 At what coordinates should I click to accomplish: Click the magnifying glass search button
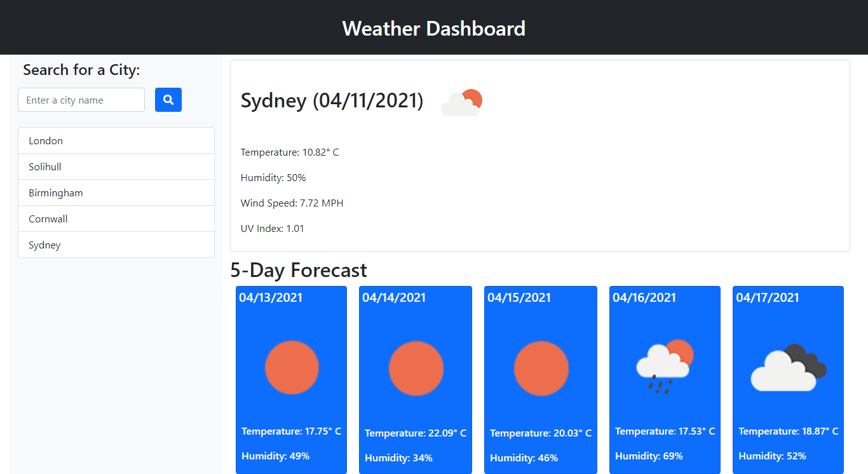click(x=168, y=100)
